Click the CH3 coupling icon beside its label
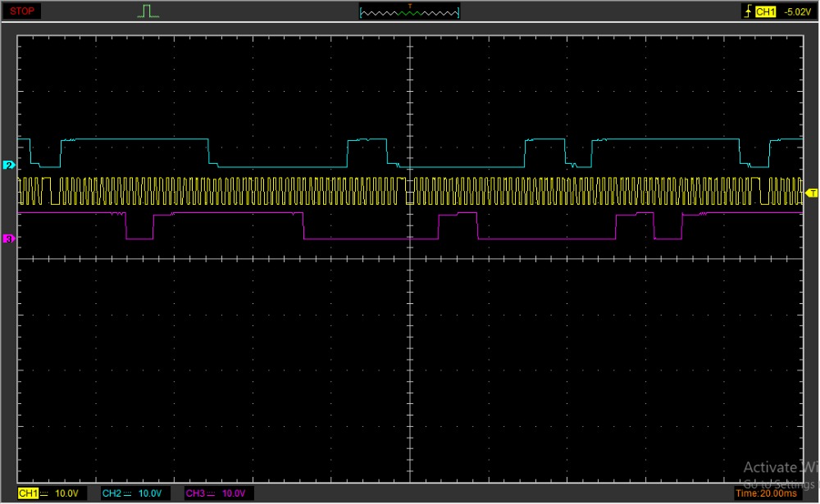 [x=212, y=493]
